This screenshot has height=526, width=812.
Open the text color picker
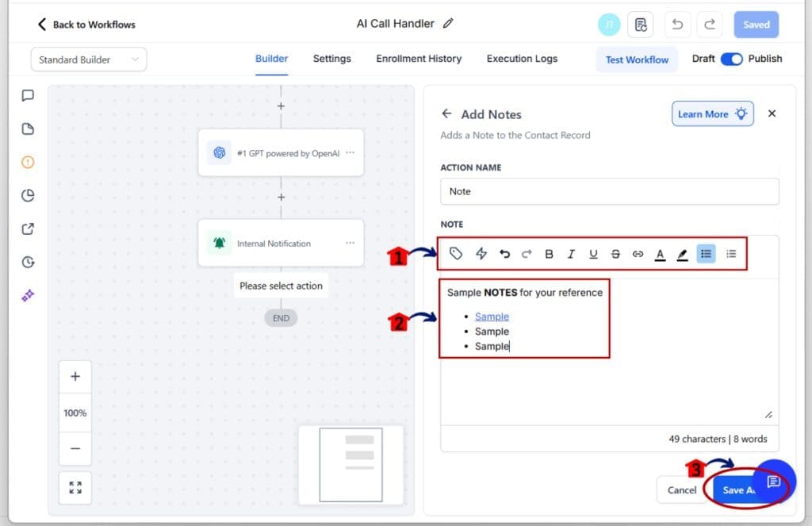pos(660,254)
